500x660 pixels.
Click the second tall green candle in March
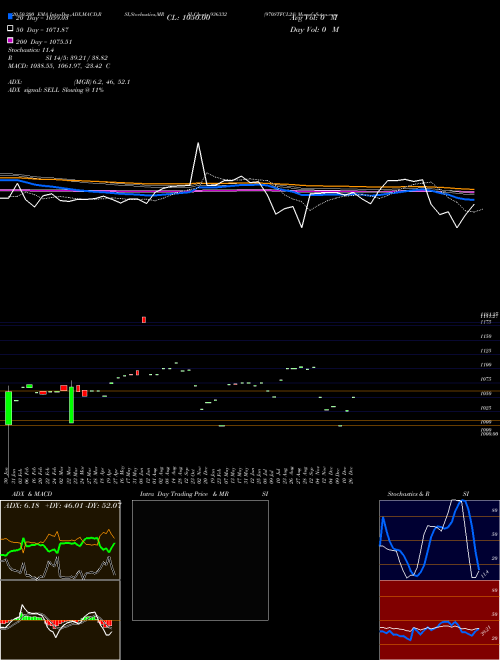point(72,405)
